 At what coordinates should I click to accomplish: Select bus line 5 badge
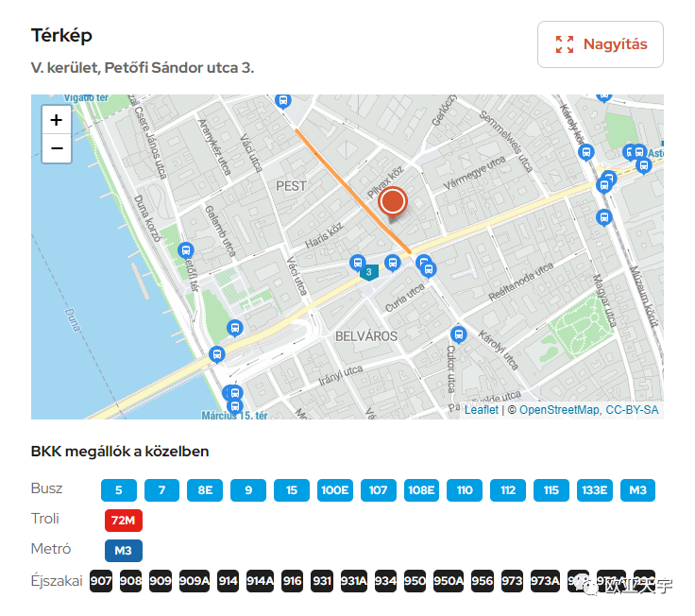(x=119, y=490)
